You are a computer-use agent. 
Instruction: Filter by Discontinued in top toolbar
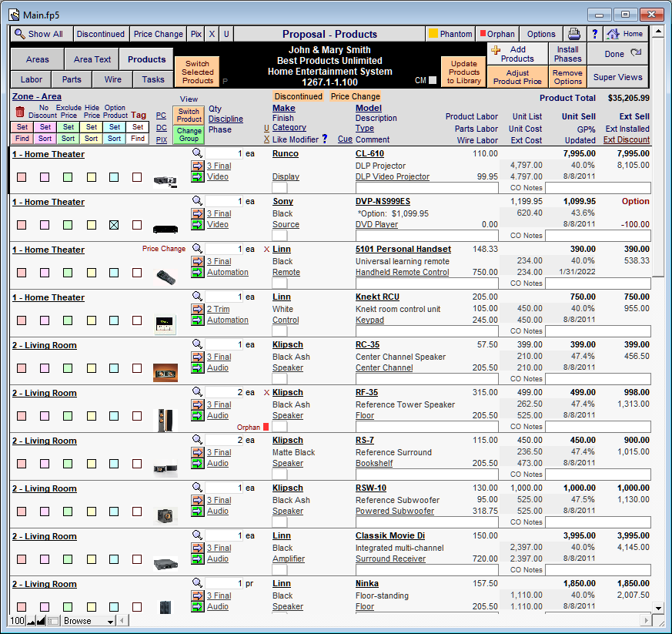[x=100, y=34]
